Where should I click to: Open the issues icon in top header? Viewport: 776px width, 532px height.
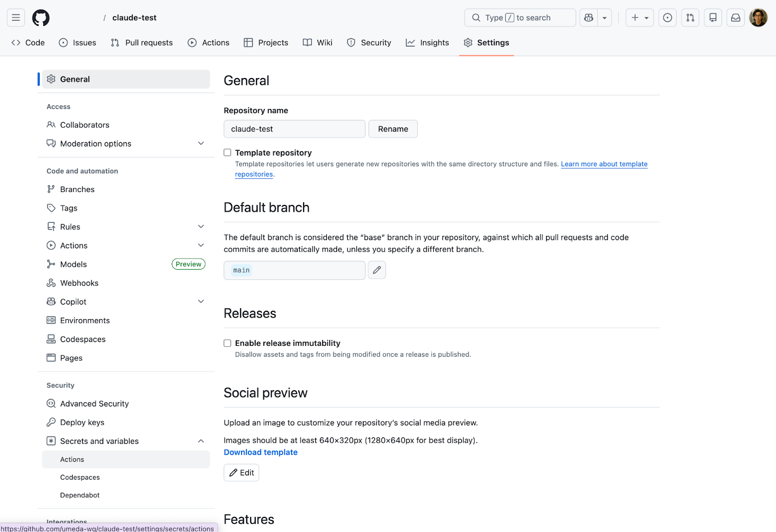(667, 18)
